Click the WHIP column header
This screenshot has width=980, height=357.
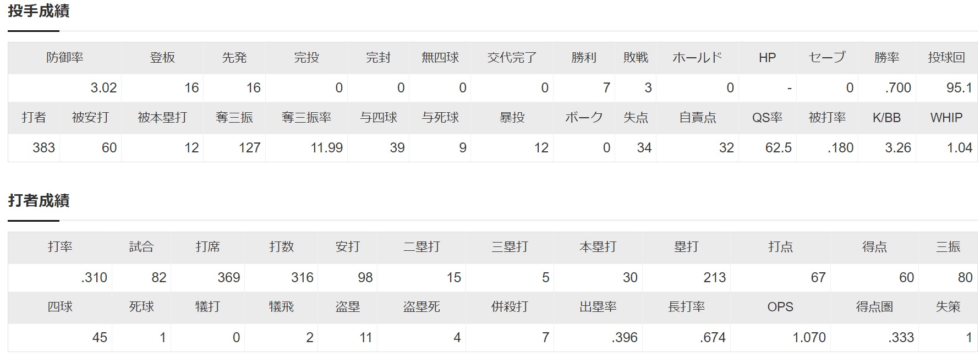tap(946, 118)
